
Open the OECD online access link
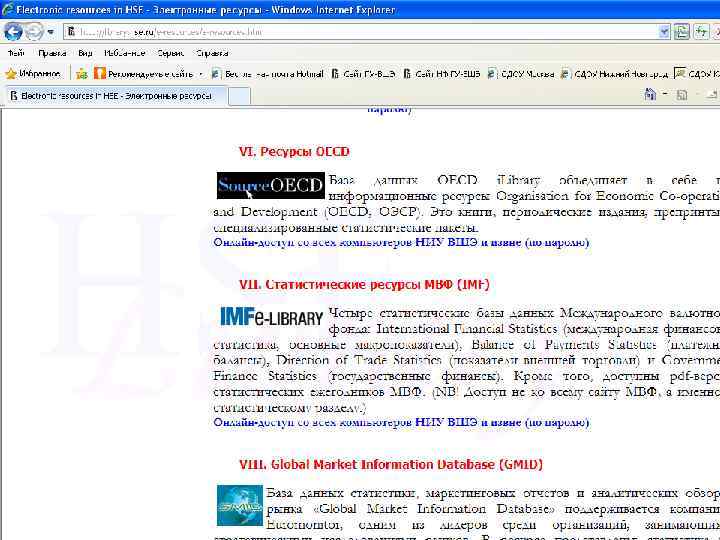tap(401, 242)
